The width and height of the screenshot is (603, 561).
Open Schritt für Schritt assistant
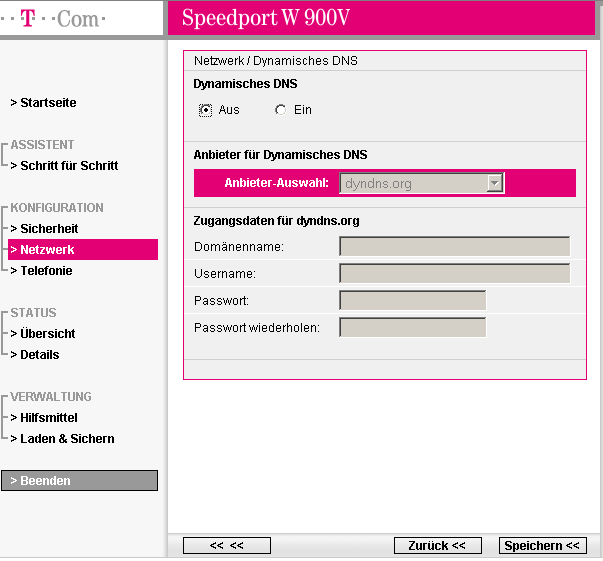[64, 166]
